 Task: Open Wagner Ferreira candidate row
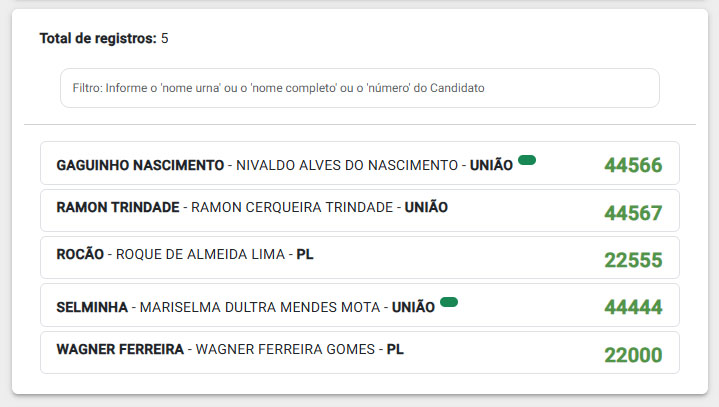[360, 352]
